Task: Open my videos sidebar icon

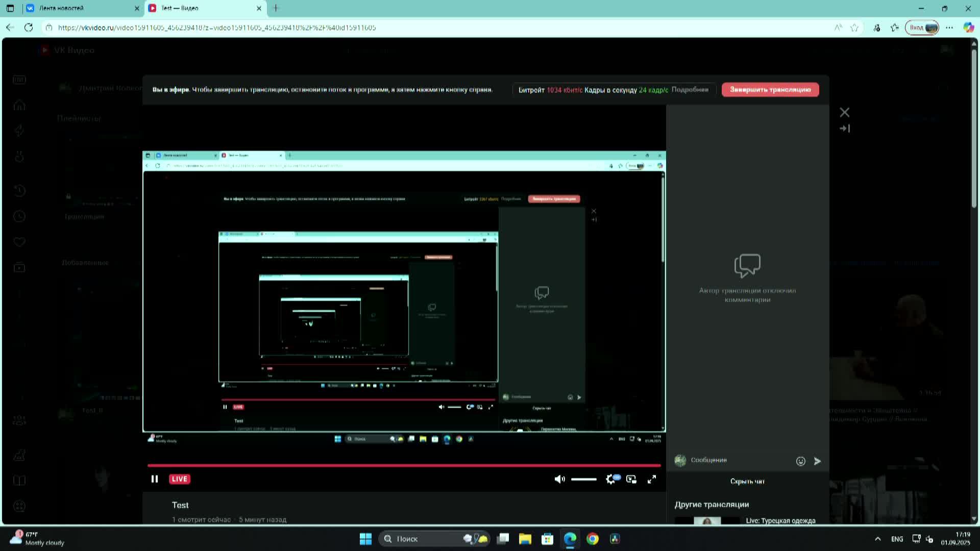Action: tap(19, 267)
